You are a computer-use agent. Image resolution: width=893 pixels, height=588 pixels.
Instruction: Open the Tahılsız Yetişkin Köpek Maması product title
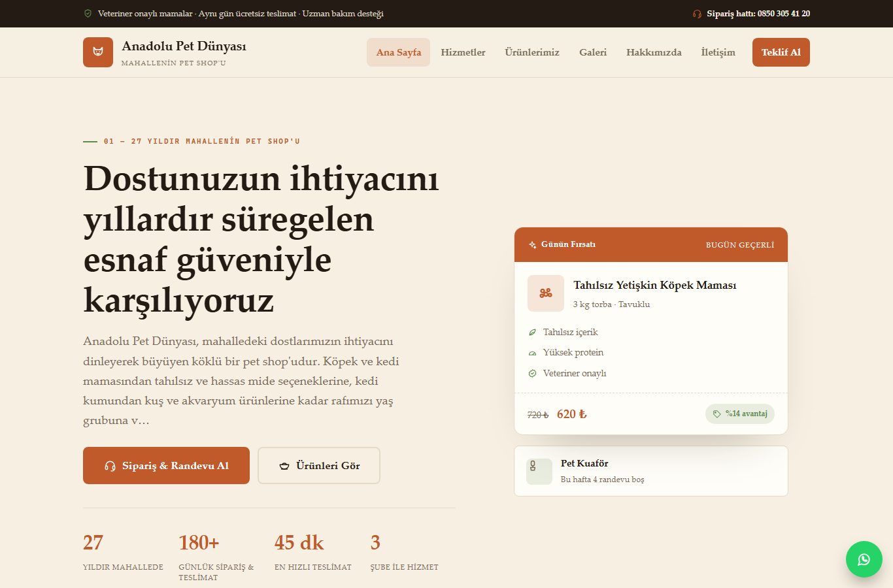tap(655, 285)
